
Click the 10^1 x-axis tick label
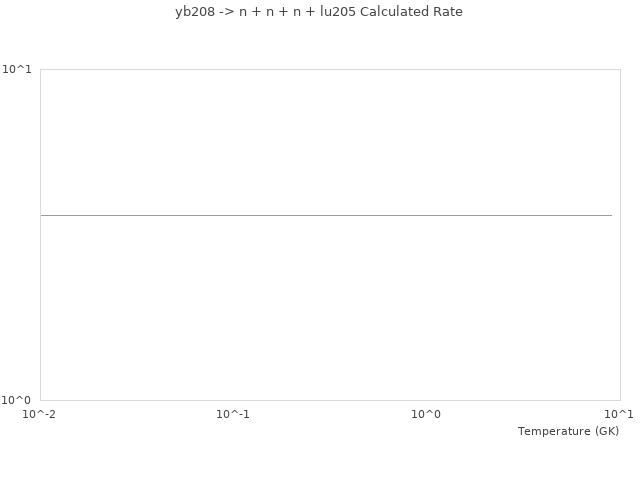[619, 414]
